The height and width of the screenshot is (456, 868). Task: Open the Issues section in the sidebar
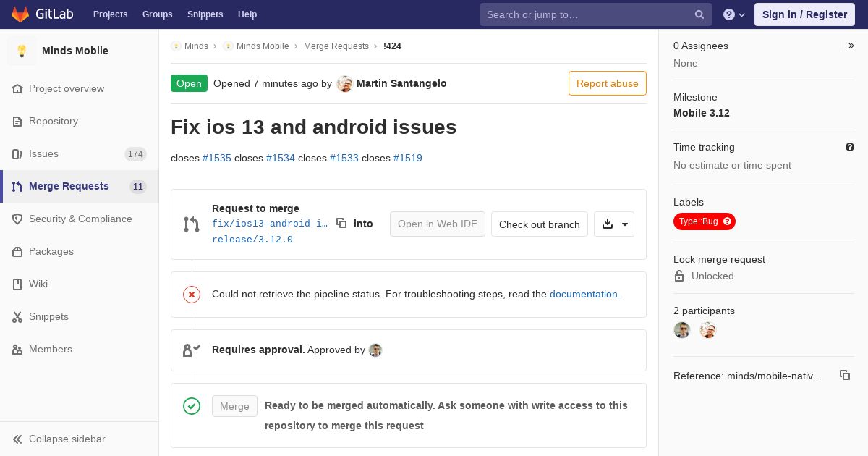[79, 153]
